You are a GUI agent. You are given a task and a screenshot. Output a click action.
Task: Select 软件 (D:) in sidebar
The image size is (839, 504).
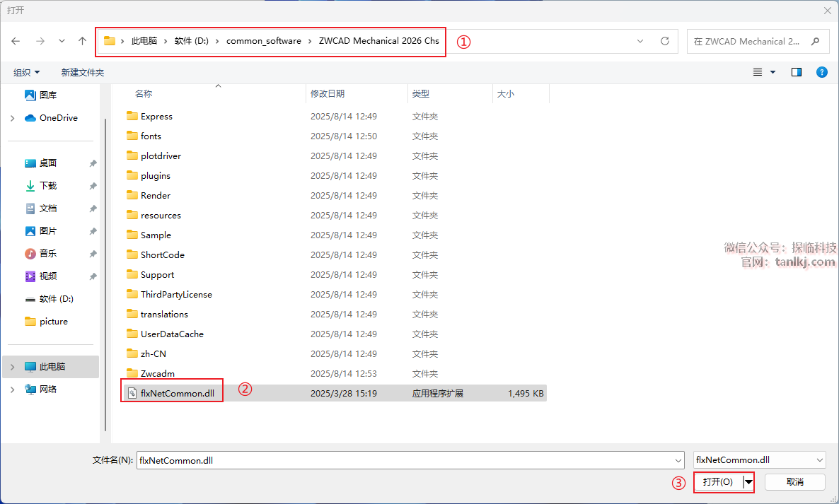coord(50,299)
